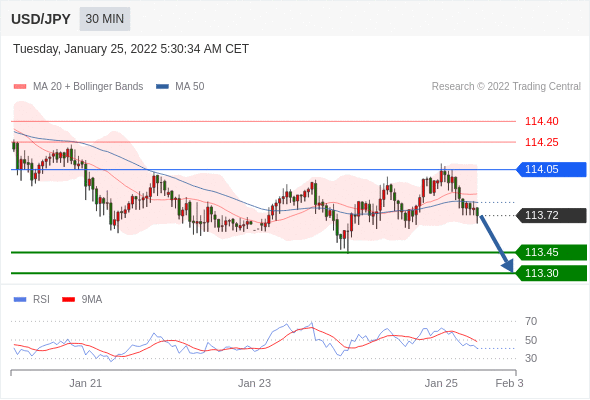
Task: Select the 114.40 resistance label
Action: [x=541, y=121]
